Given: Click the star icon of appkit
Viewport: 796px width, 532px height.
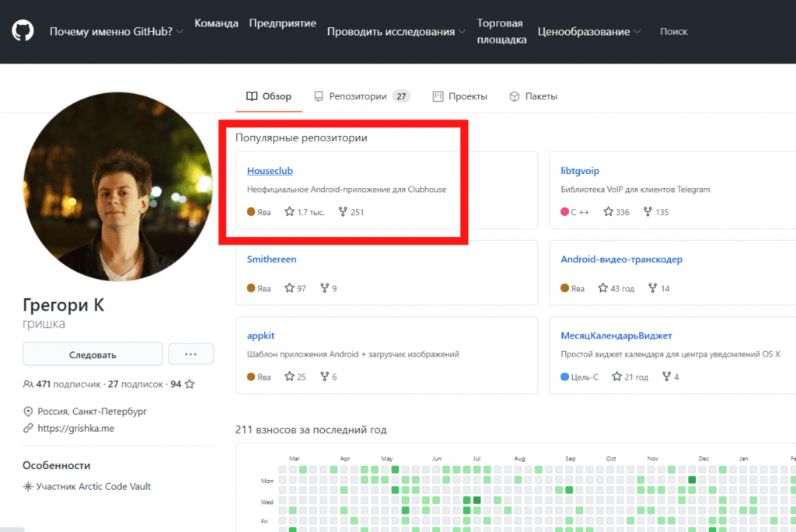Looking at the screenshot, I should click(x=289, y=377).
